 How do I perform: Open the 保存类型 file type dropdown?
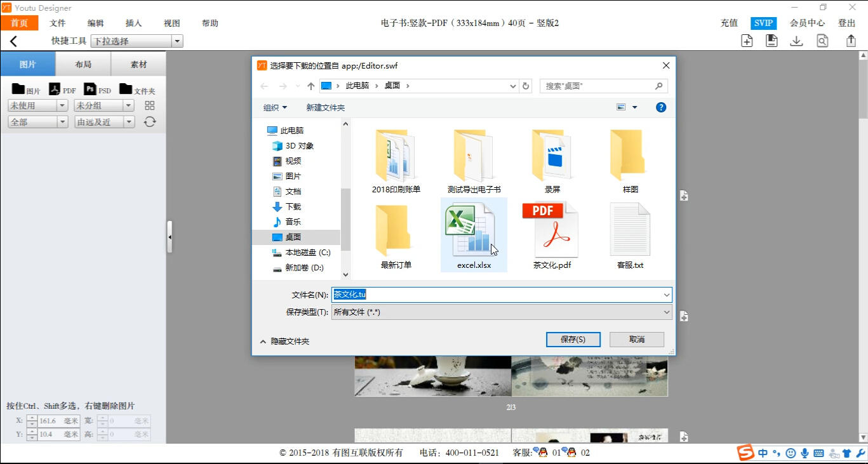coord(665,312)
